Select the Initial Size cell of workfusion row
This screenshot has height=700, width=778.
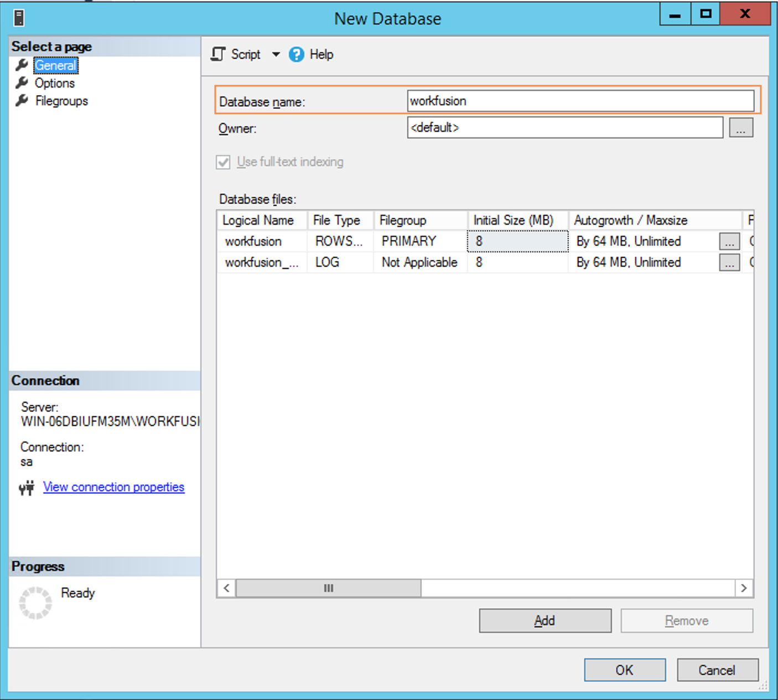tap(518, 241)
